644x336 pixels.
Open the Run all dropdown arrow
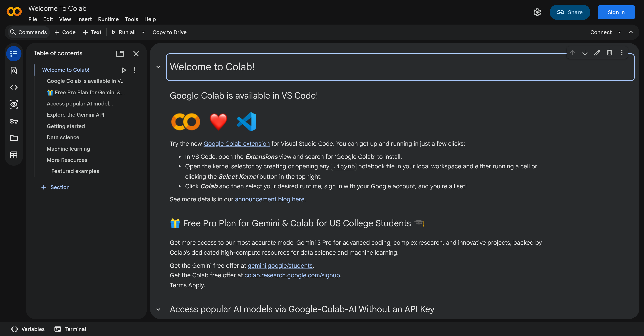tap(143, 32)
